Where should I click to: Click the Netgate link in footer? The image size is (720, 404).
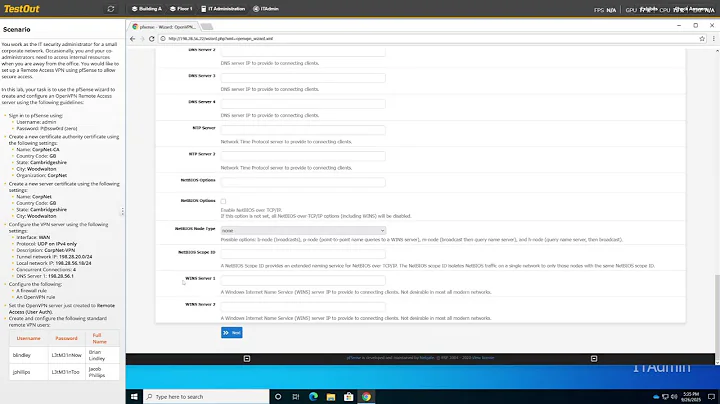coord(427,358)
